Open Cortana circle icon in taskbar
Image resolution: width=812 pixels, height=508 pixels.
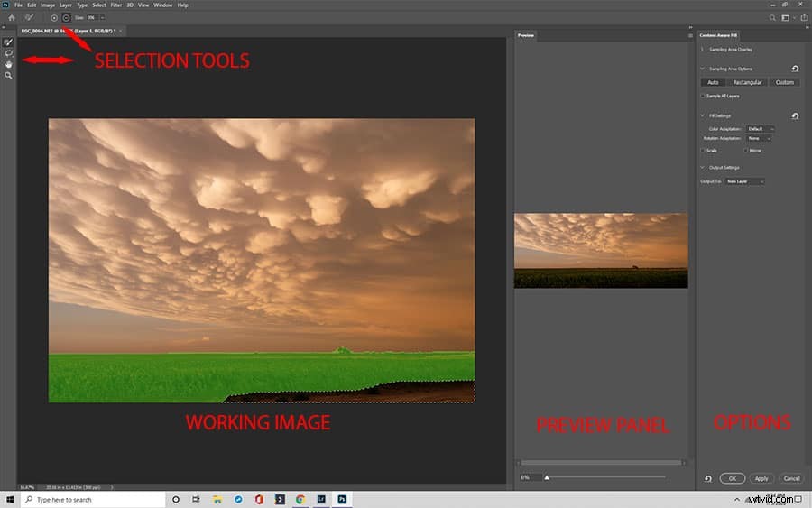pos(176,499)
